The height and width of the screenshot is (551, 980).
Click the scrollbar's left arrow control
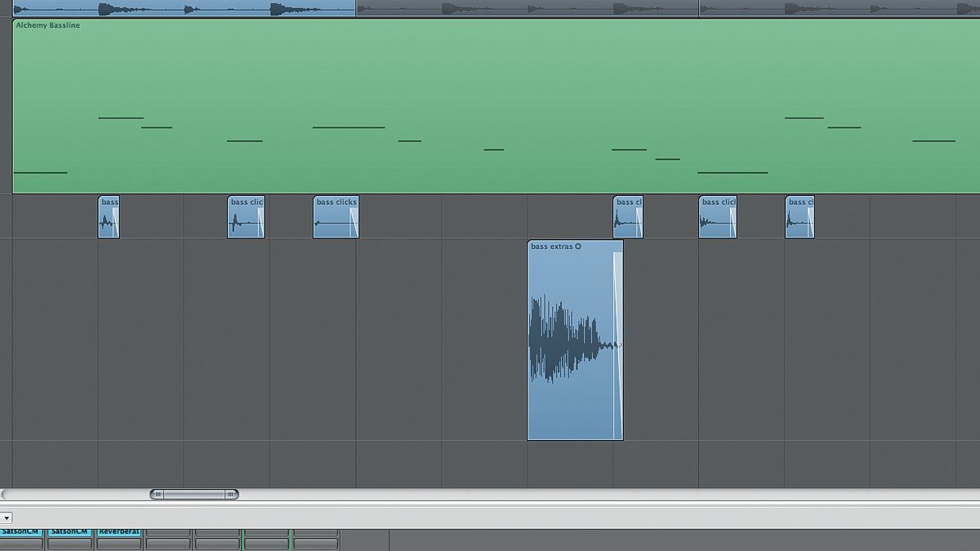pos(157,493)
